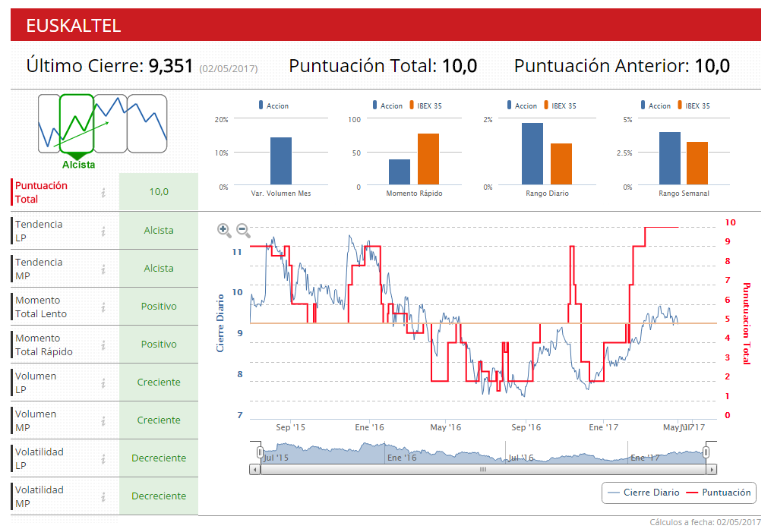Show info for Volumen MP row
This screenshot has height=532, width=774.
click(103, 420)
